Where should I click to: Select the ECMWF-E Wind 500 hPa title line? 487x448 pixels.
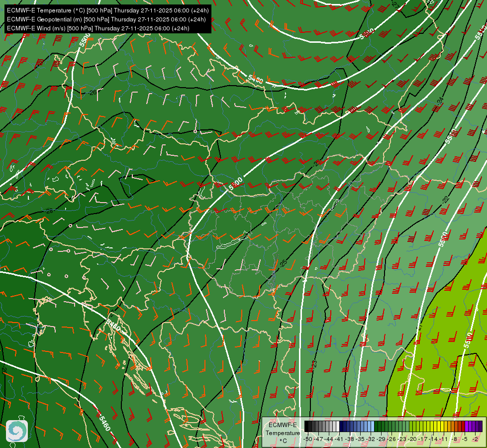(x=98, y=28)
